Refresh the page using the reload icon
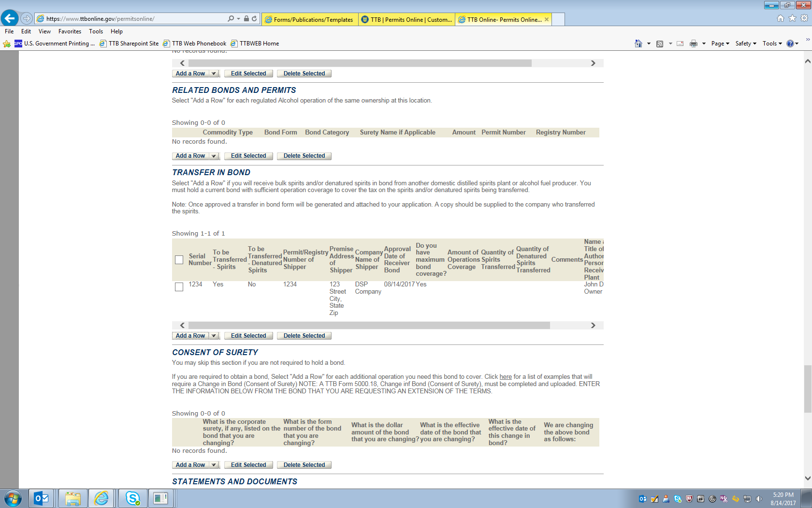The height and width of the screenshot is (508, 812). (x=255, y=18)
